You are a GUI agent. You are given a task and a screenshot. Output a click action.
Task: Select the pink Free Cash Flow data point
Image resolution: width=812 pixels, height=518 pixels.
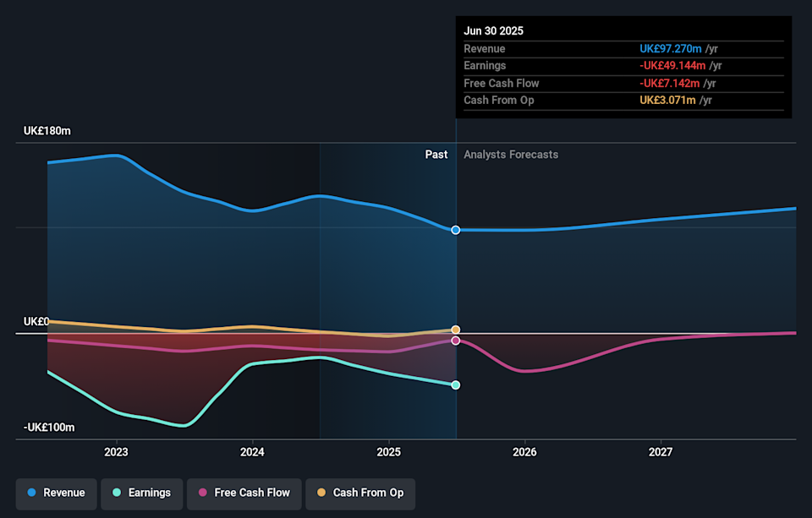click(x=456, y=341)
